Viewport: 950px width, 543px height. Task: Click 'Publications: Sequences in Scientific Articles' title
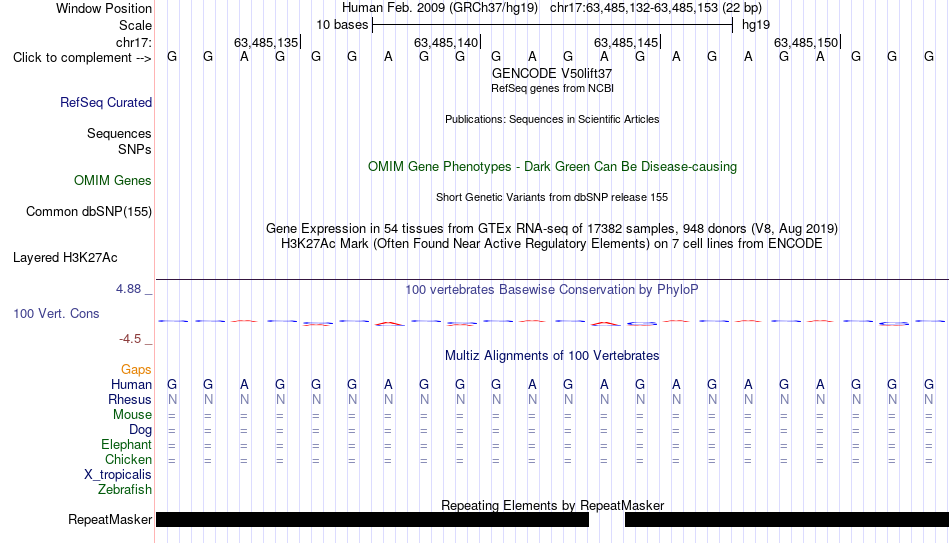point(552,119)
